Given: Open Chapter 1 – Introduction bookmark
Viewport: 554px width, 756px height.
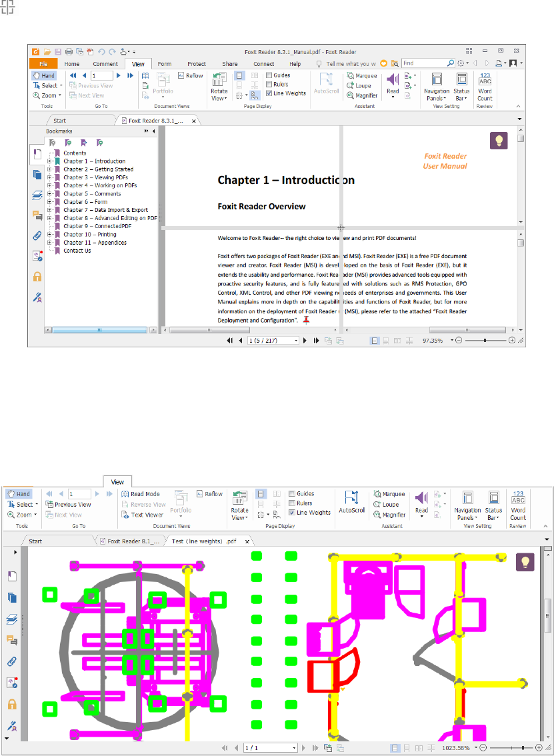Looking at the screenshot, I should [x=94, y=161].
